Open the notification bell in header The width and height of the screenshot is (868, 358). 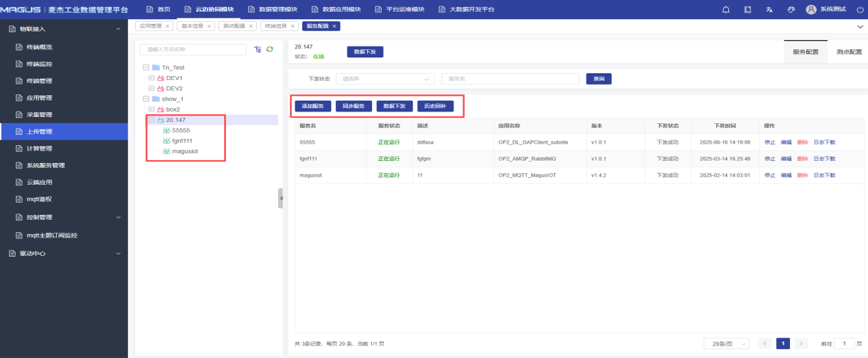(x=726, y=10)
